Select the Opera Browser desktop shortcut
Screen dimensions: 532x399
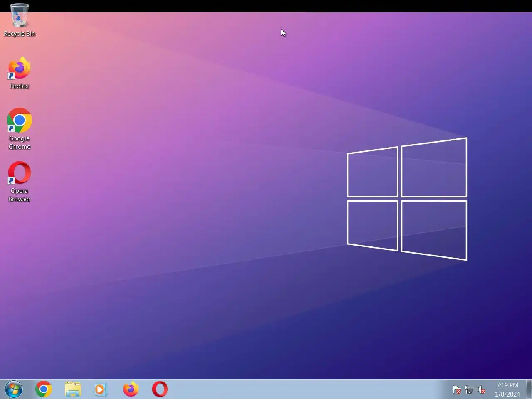(19, 182)
